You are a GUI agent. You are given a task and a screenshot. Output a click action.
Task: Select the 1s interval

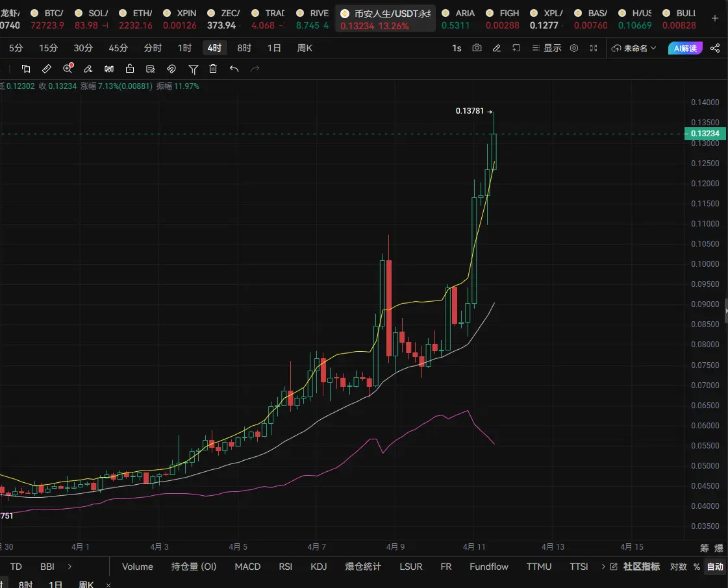coord(457,48)
